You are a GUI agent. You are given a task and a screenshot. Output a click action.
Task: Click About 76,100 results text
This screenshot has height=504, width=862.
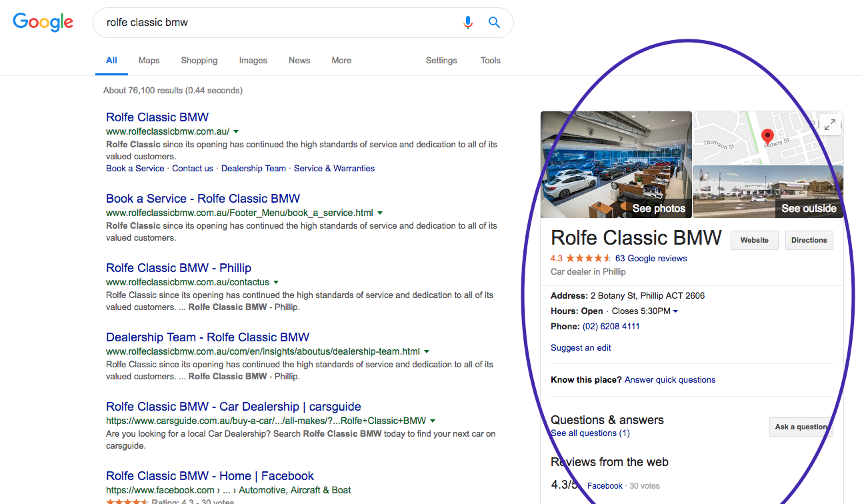(173, 90)
